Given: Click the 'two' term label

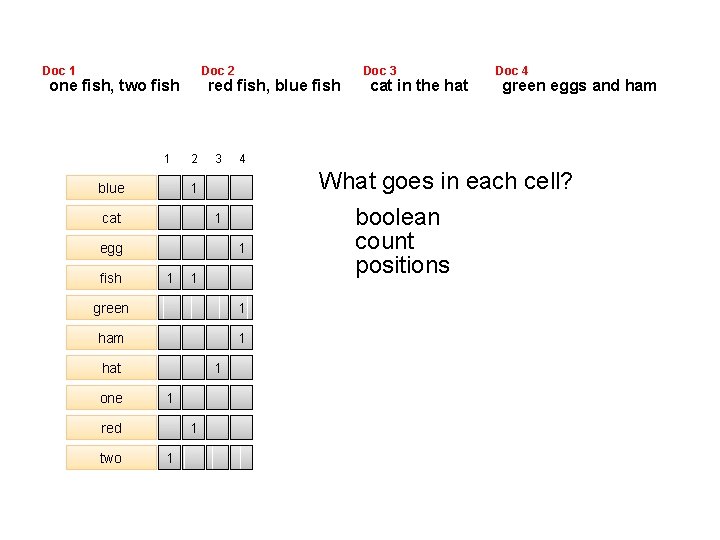Looking at the screenshot, I should click(x=111, y=458).
